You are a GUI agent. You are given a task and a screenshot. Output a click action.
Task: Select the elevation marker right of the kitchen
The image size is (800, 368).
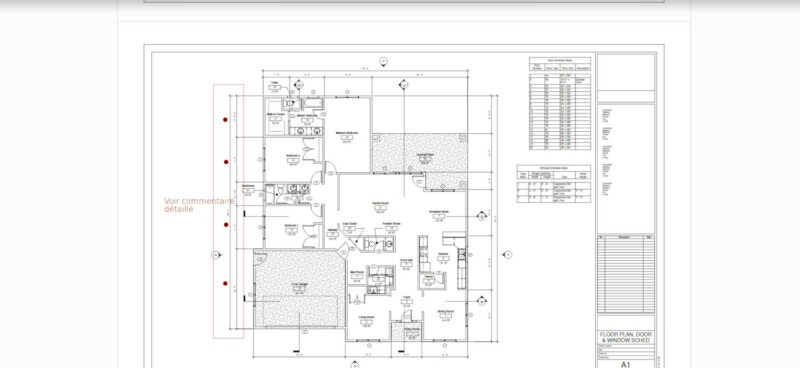click(x=507, y=254)
